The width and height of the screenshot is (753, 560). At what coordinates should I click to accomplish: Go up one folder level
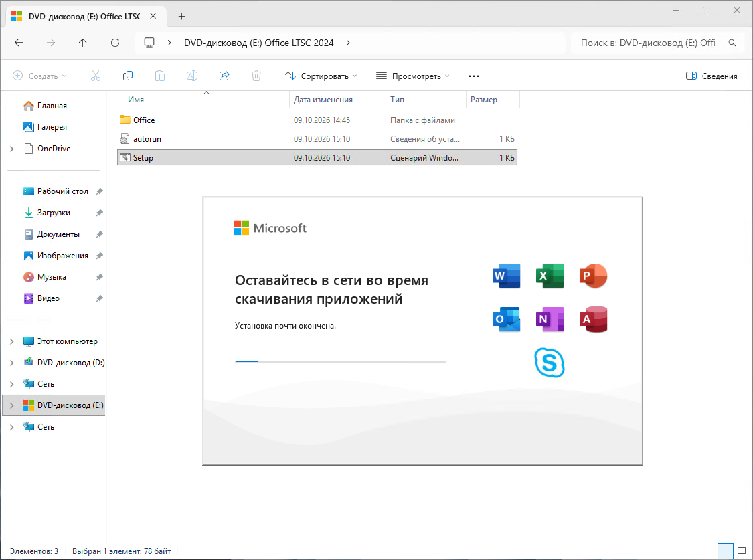pos(82,43)
